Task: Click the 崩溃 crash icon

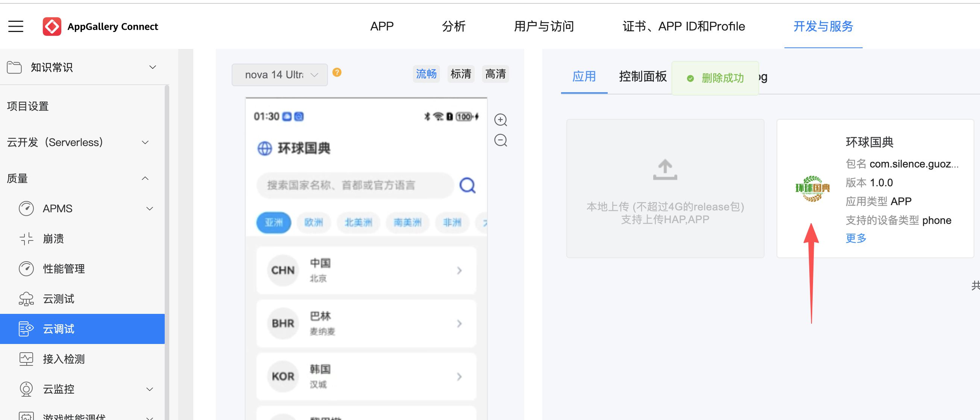Action: [x=26, y=239]
